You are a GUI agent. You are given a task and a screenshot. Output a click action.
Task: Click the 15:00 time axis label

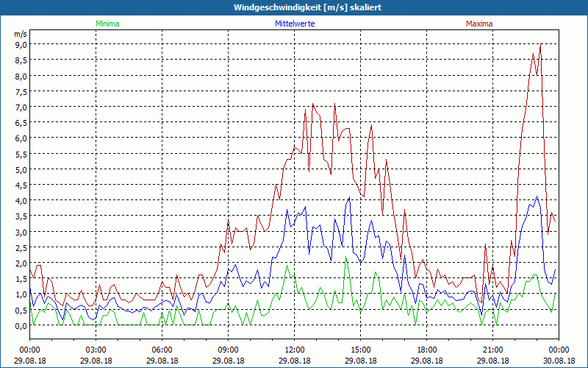pos(361,350)
